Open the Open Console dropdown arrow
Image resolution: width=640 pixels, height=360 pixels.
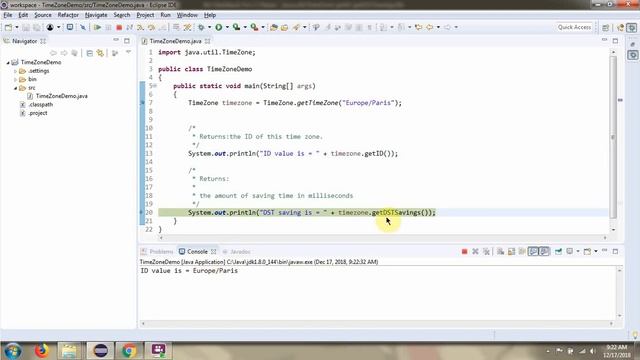(596, 251)
